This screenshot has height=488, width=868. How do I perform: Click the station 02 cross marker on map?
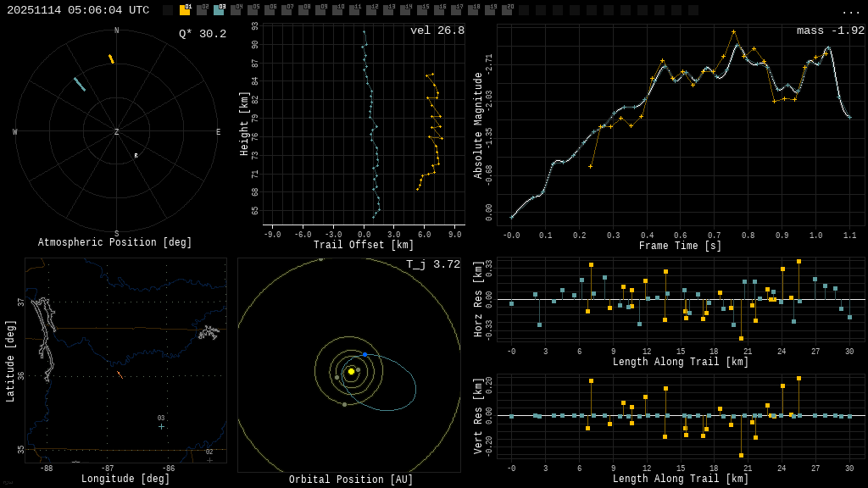209,460
